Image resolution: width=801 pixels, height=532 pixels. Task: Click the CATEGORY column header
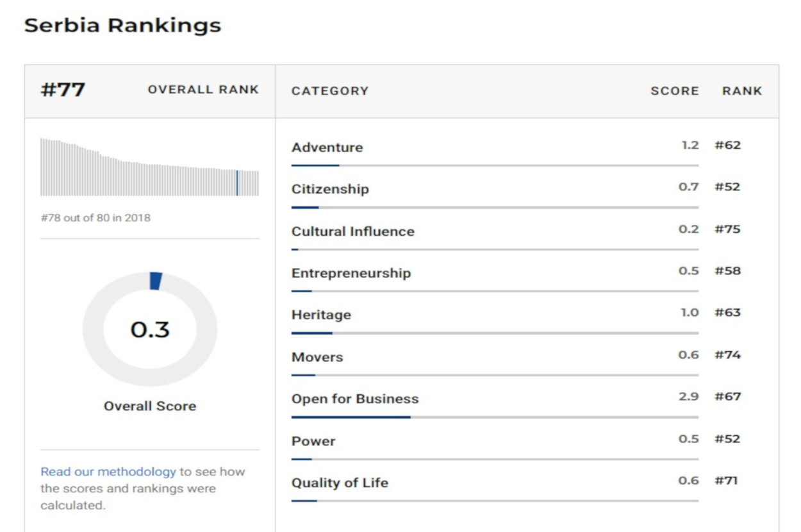pos(330,91)
